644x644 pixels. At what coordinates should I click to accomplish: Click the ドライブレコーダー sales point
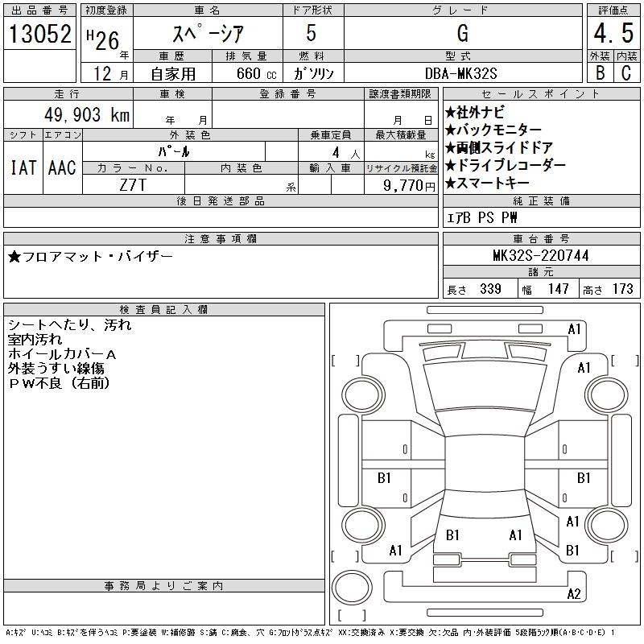pos(506,165)
